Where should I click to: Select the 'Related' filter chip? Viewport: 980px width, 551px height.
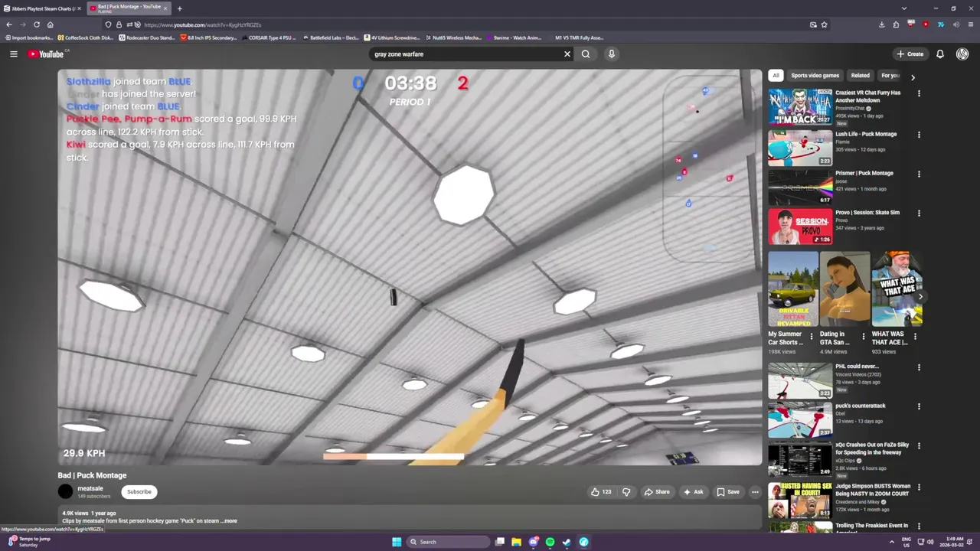point(860,76)
